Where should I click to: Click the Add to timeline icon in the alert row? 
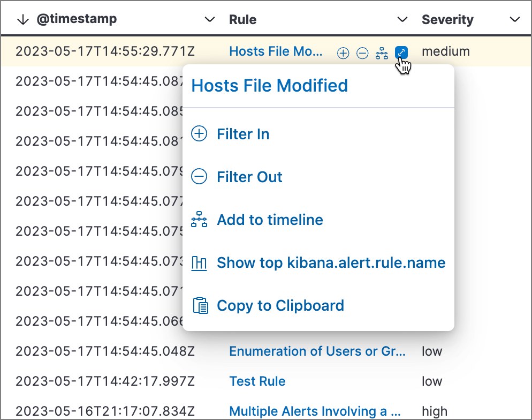tap(382, 52)
